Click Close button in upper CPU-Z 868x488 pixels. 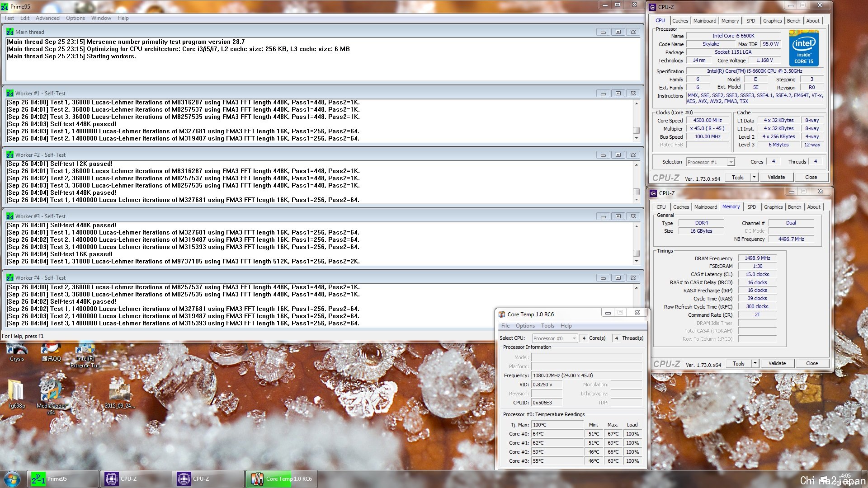click(811, 177)
